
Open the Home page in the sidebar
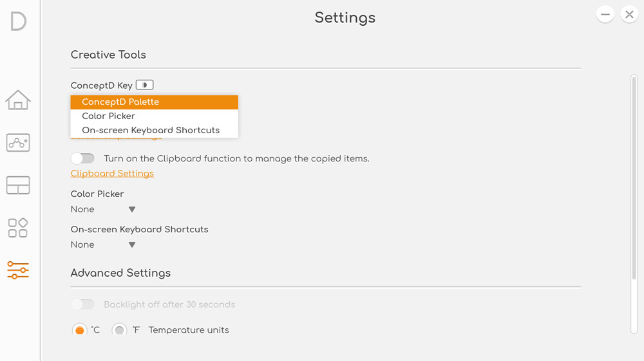(x=18, y=100)
